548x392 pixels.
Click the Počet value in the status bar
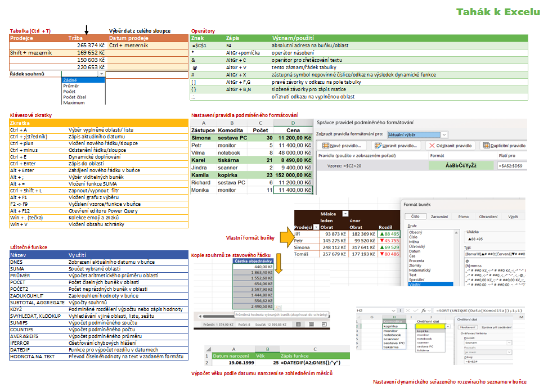[x=244, y=325]
